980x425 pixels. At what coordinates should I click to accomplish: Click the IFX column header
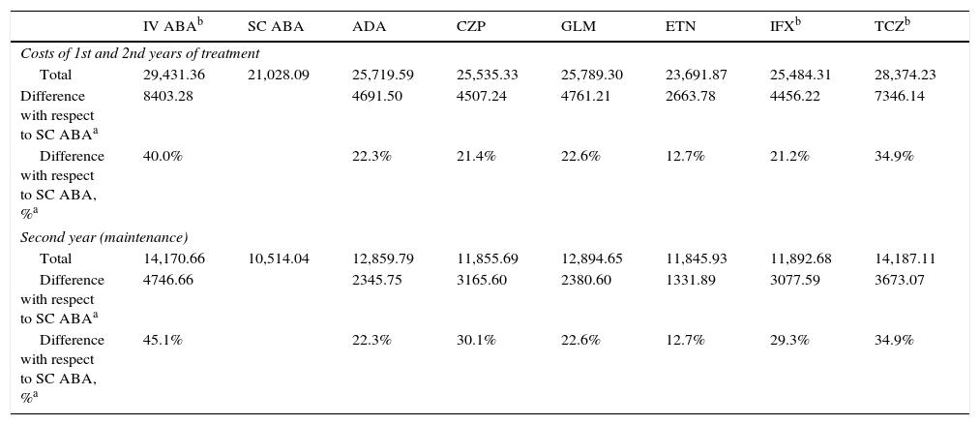(x=785, y=26)
